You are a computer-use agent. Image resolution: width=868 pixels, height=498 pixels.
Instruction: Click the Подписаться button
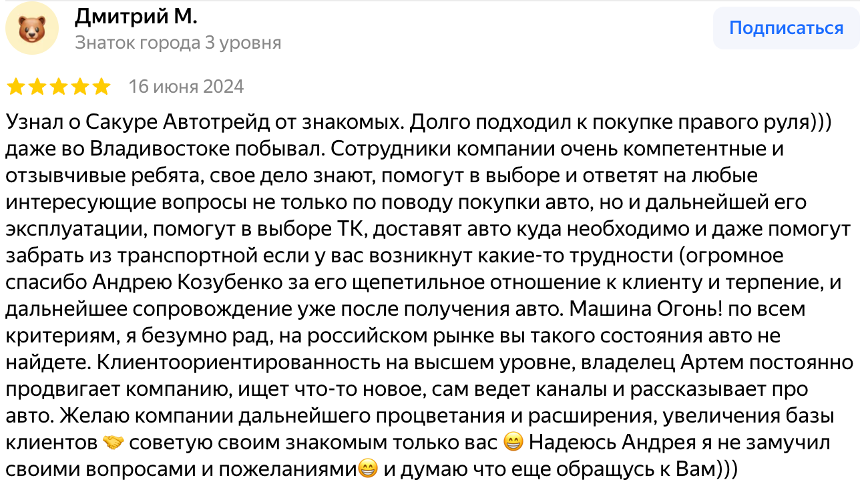pos(786,28)
